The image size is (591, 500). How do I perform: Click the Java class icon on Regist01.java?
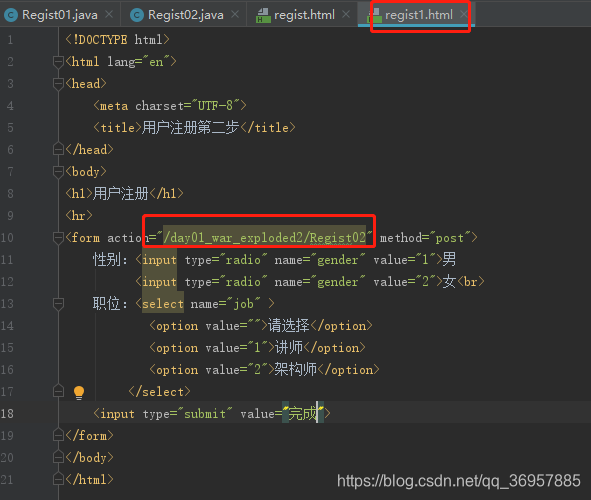(11, 15)
